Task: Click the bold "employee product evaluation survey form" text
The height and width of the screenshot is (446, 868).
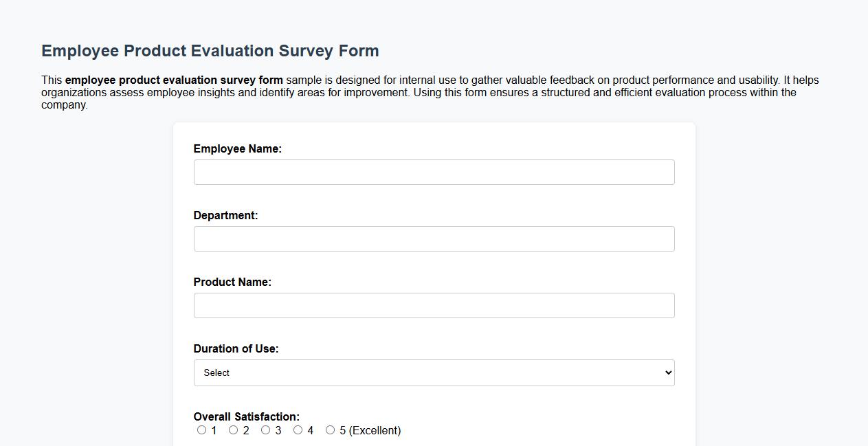Action: 173,80
